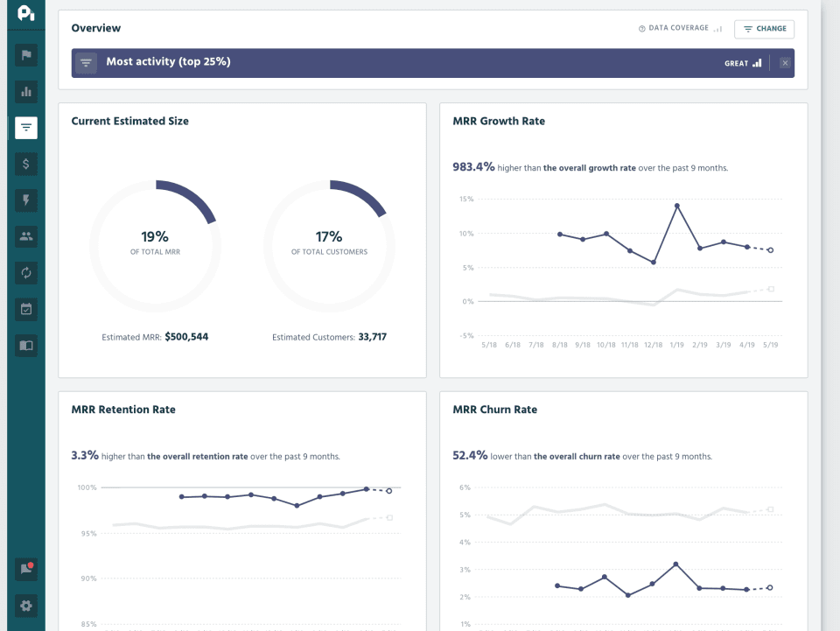The image size is (840, 631).
Task: Click the logo at the sidebar top
Action: coord(26,16)
